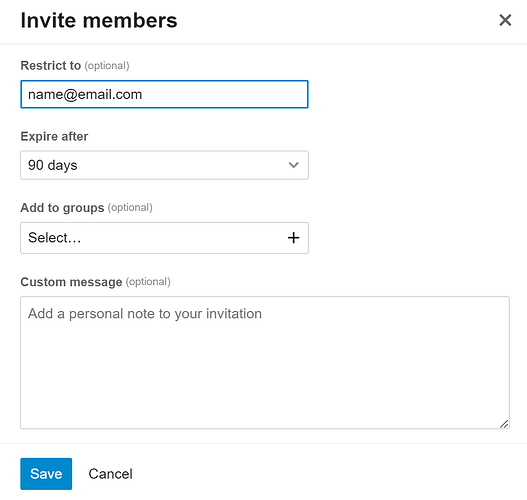Open the Expire after 90 days dropdown
Viewport: 527px width, 500px height.
tap(164, 165)
